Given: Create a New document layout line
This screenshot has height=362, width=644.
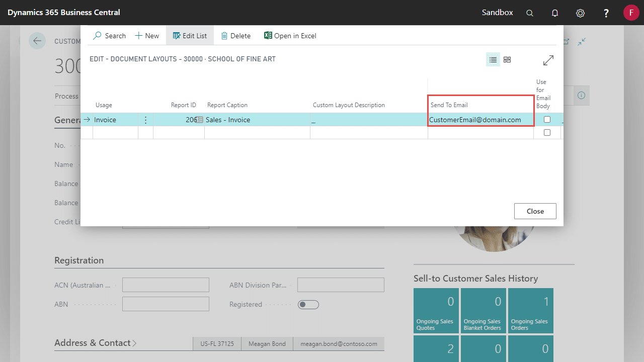Looking at the screenshot, I should coord(147,36).
